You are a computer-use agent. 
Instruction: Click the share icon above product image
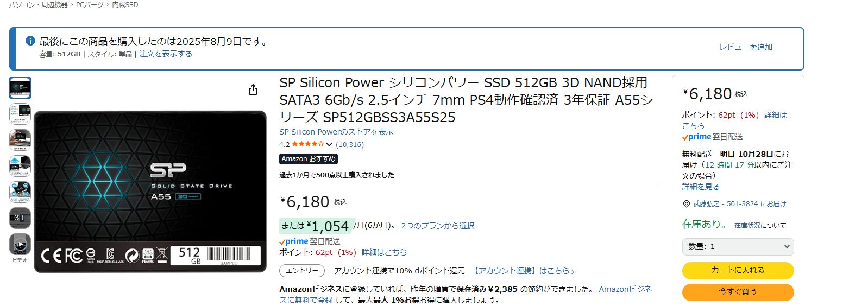(253, 90)
